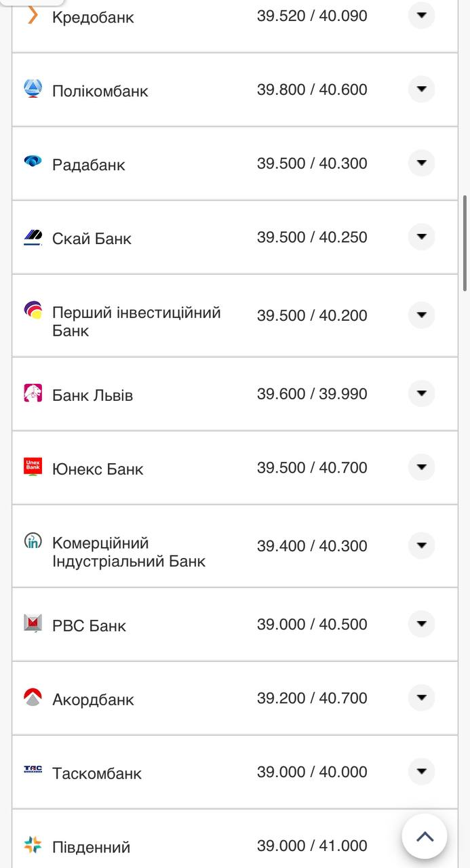Expand the Полікомбанк row dropdown arrow
This screenshot has width=470, height=868.
coord(421,89)
